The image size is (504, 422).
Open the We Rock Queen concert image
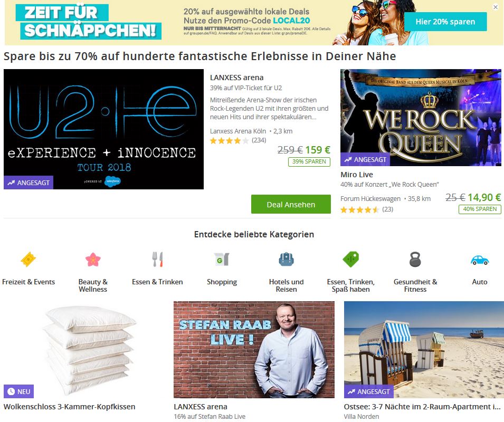coord(421,118)
